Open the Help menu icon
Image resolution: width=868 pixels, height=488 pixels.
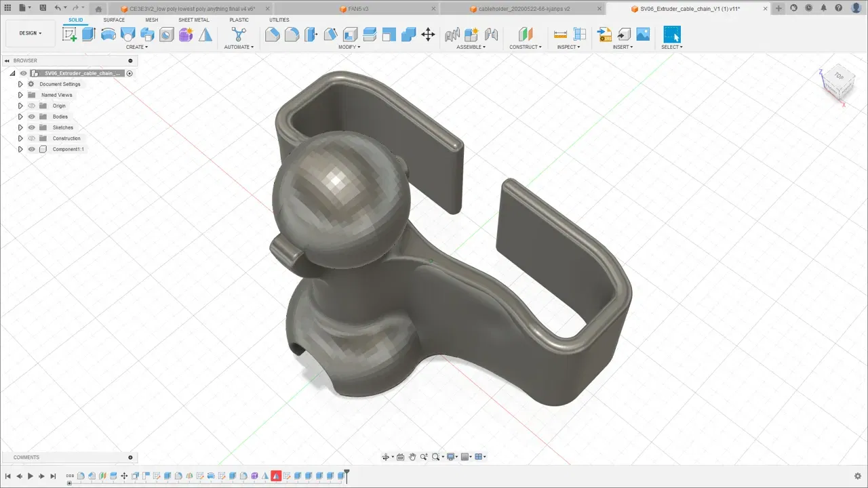839,8
